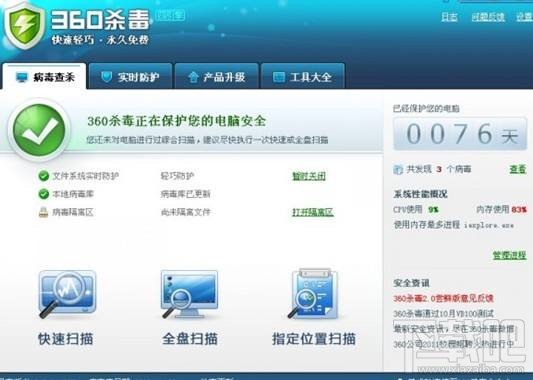Viewport: 533px width, 380px height.
Task: Click the monitor icon on 病毒查杀 tab
Action: 22,77
